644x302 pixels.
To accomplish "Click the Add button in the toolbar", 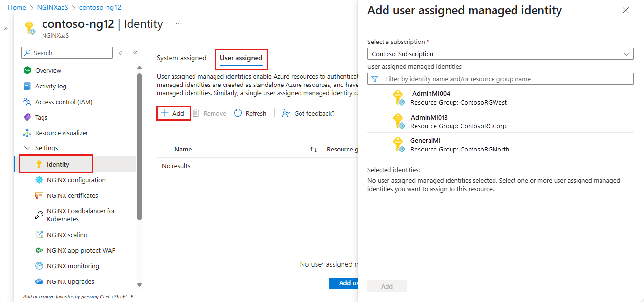I will [x=173, y=113].
